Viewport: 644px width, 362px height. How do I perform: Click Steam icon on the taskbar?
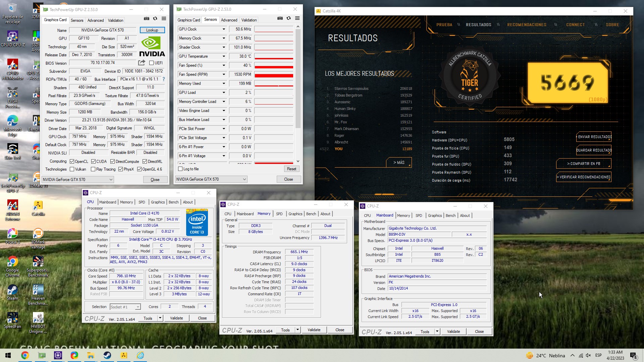point(107,355)
